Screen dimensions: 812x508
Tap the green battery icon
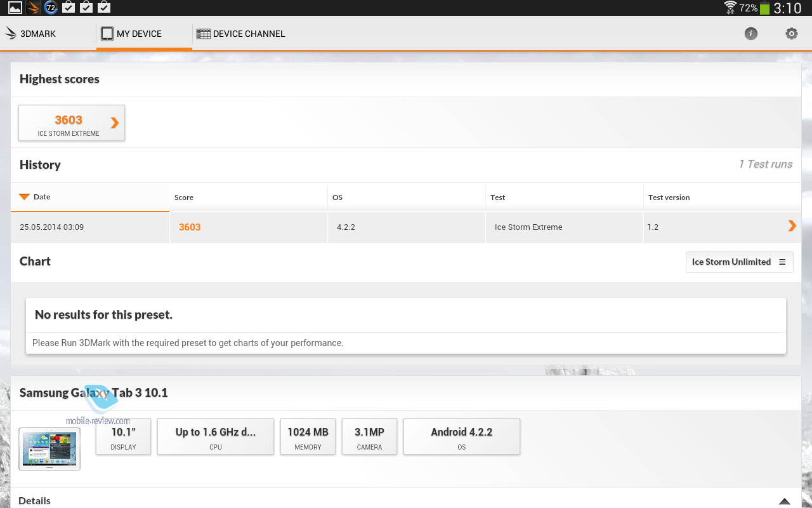click(x=764, y=8)
